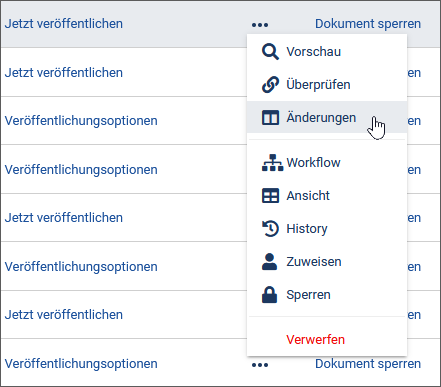441x387 pixels.
Task: Select Zuweisen menu entry
Action: (x=327, y=262)
